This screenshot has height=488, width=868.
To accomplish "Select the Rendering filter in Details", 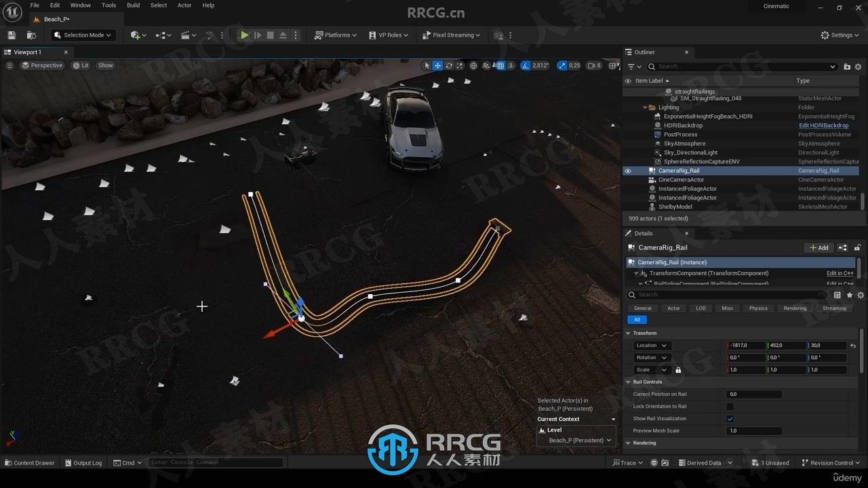I will coord(795,308).
